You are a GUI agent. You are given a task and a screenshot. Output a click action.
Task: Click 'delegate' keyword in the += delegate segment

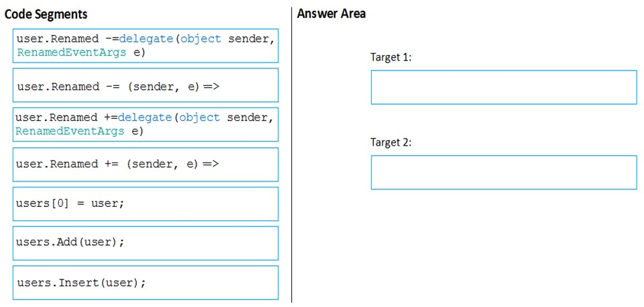pyautogui.click(x=145, y=118)
